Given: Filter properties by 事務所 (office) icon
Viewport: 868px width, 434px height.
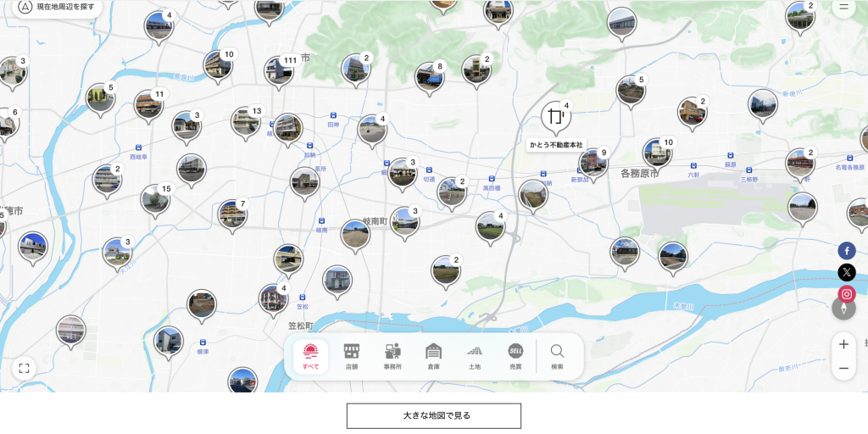Looking at the screenshot, I should [x=392, y=356].
